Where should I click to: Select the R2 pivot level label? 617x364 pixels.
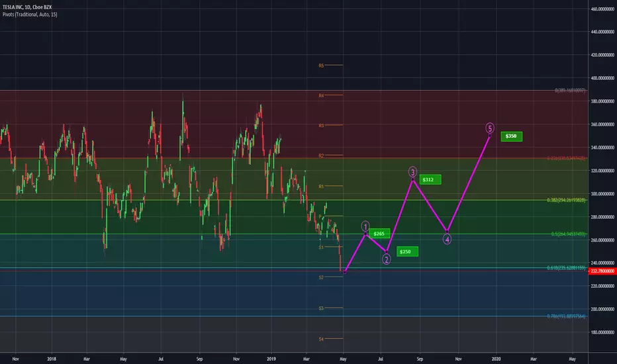pyautogui.click(x=321, y=156)
